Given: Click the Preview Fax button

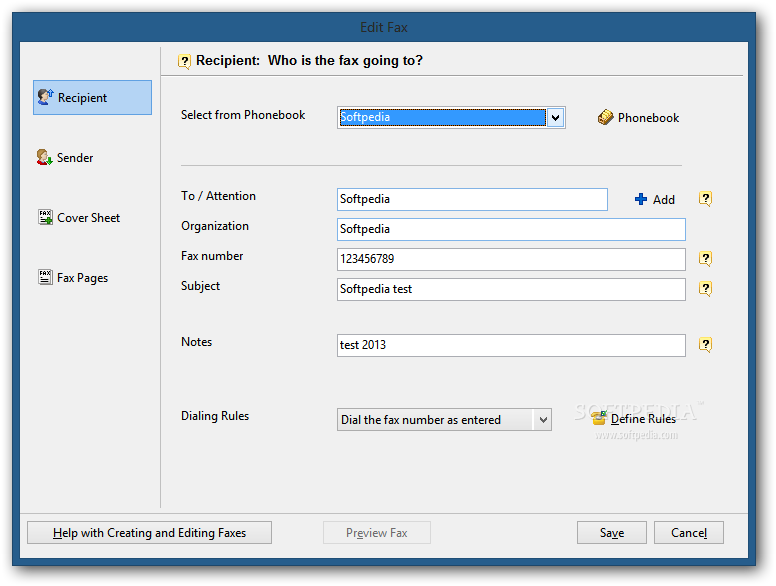Looking at the screenshot, I should 377,533.
